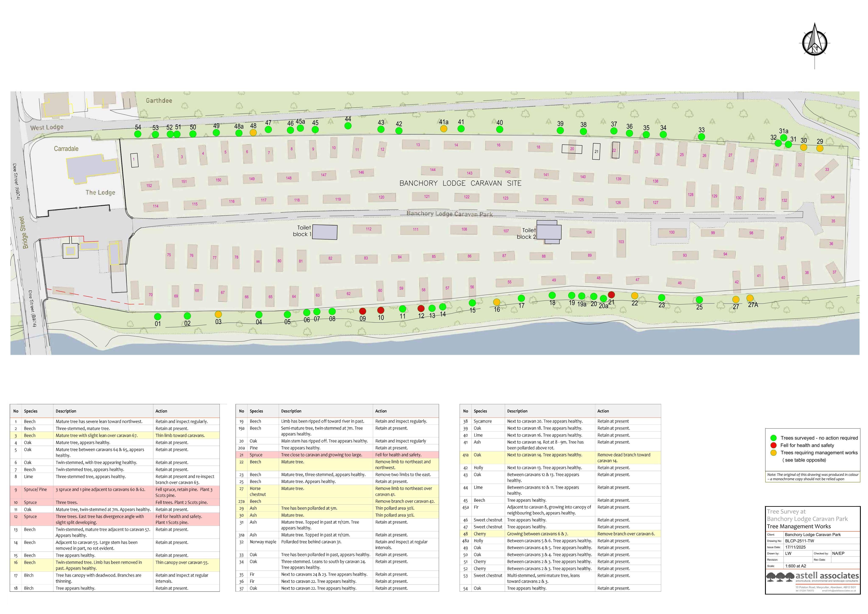Screen dimensions: 868x614
Task: Click the red legend dot for felling
Action: (x=773, y=445)
